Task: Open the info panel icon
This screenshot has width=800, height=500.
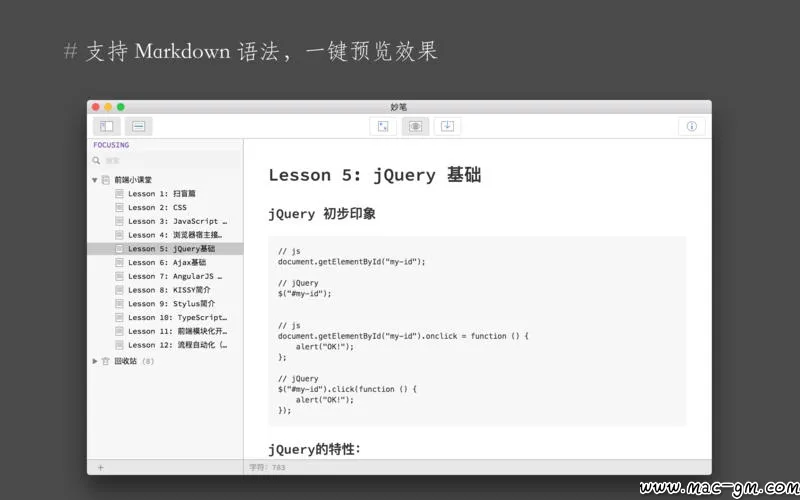Action: click(692, 126)
